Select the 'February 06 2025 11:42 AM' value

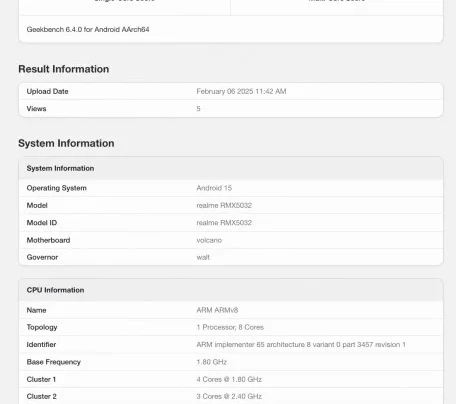[241, 91]
